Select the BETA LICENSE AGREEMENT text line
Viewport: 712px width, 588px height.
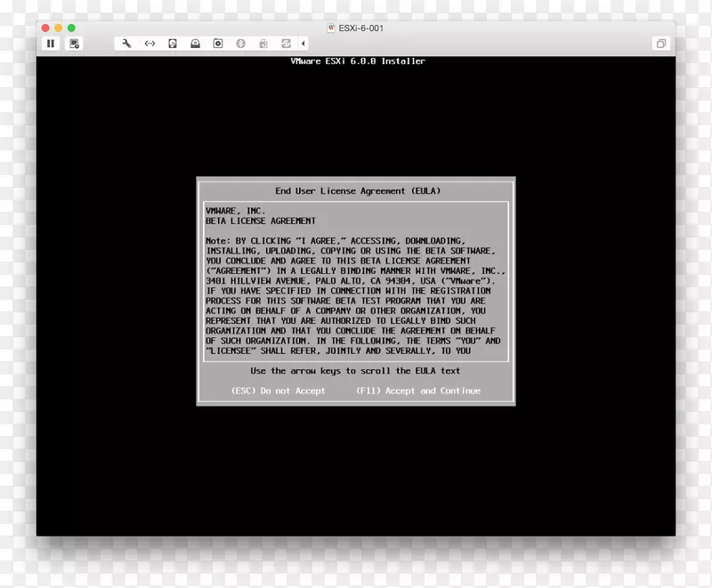pyautogui.click(x=261, y=221)
